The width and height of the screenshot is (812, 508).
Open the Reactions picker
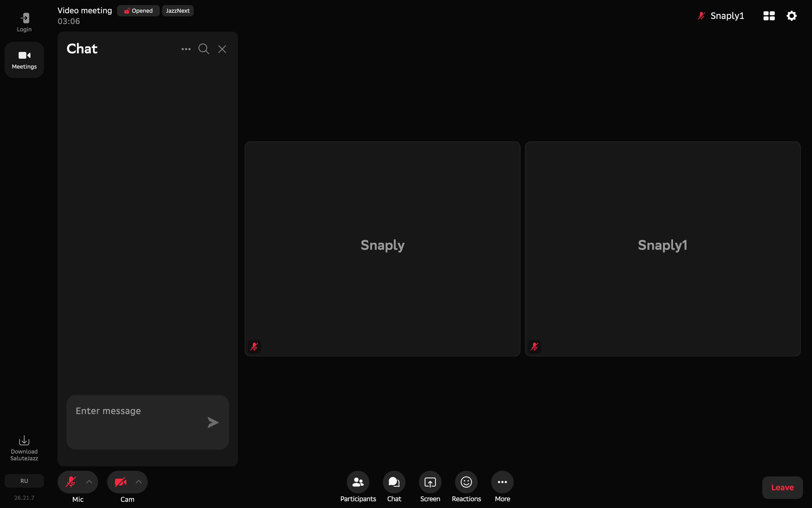466,486
